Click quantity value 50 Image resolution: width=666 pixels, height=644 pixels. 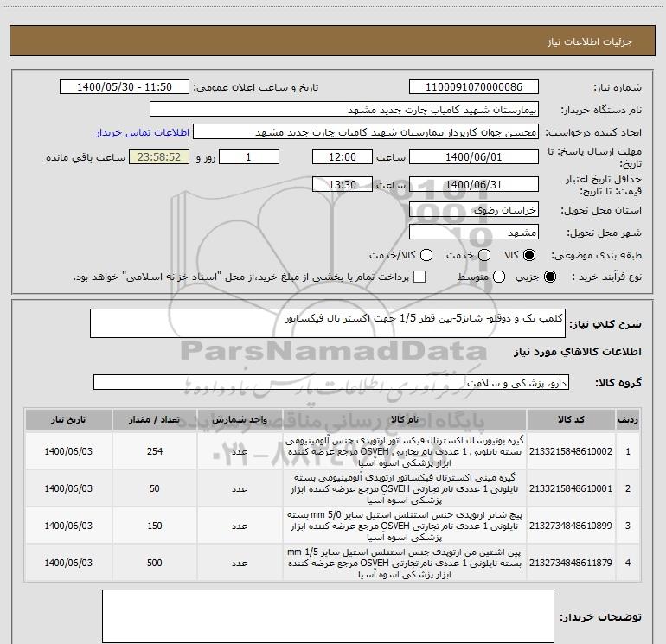tap(155, 488)
